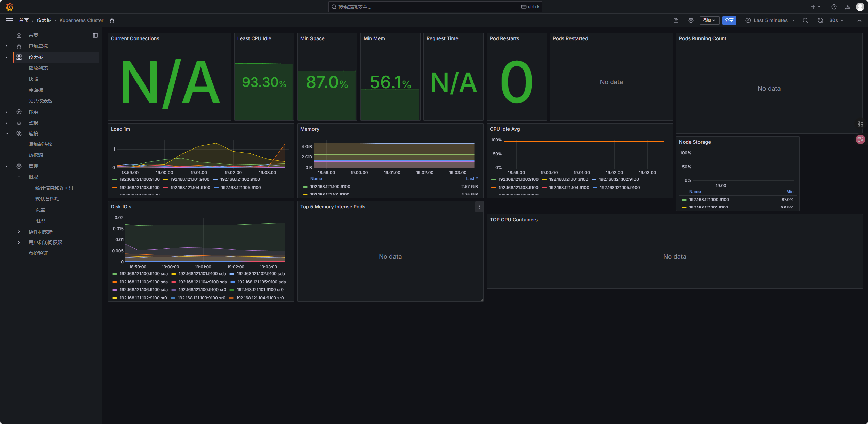
Task: Open the news RSS feed icon
Action: point(847,7)
